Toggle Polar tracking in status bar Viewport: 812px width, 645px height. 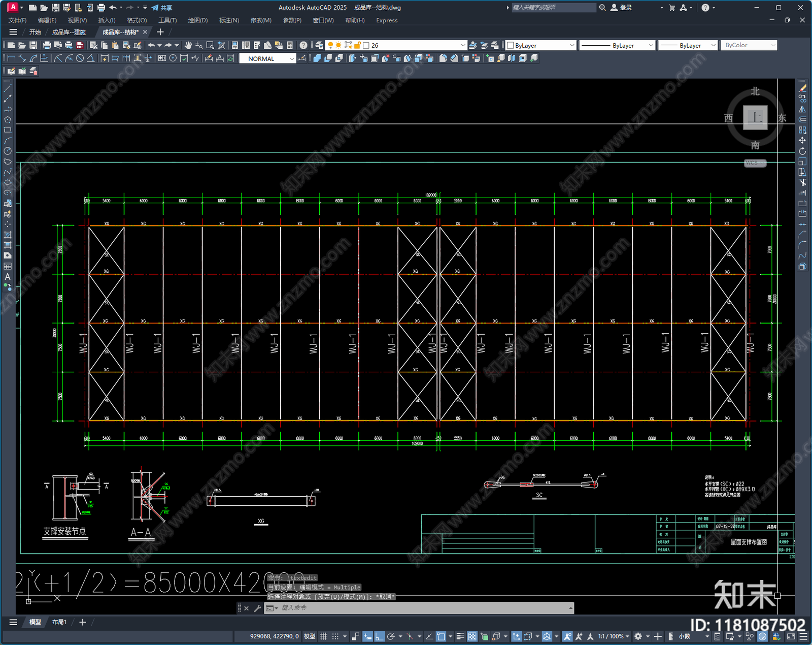(391, 636)
